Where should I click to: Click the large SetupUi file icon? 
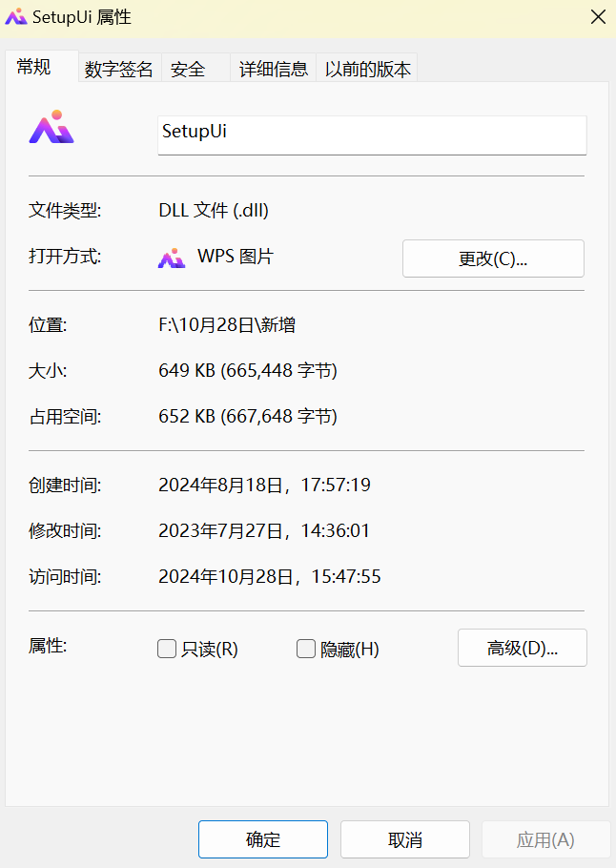click(x=51, y=127)
